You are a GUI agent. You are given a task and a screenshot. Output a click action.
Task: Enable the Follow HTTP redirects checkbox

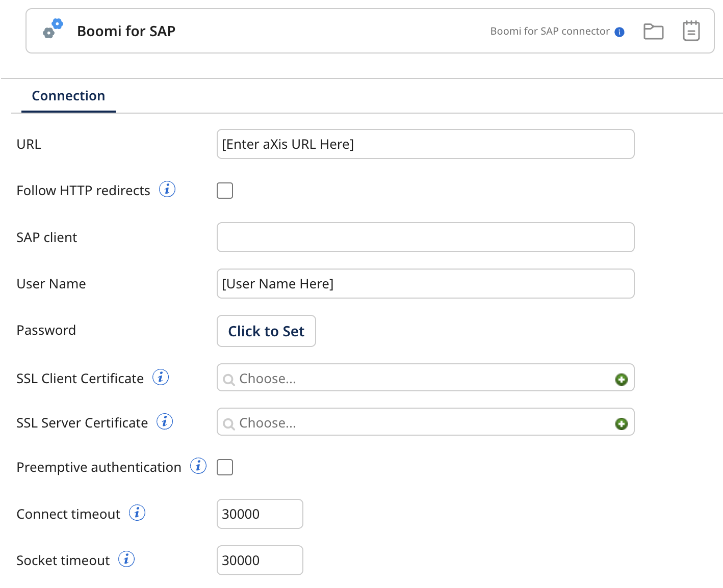pos(225,190)
